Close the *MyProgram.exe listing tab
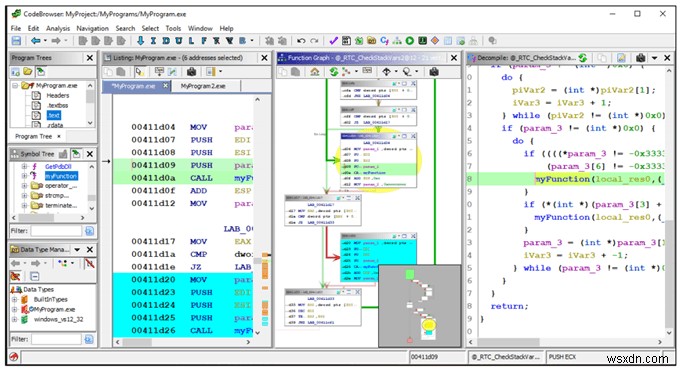 tap(165, 86)
